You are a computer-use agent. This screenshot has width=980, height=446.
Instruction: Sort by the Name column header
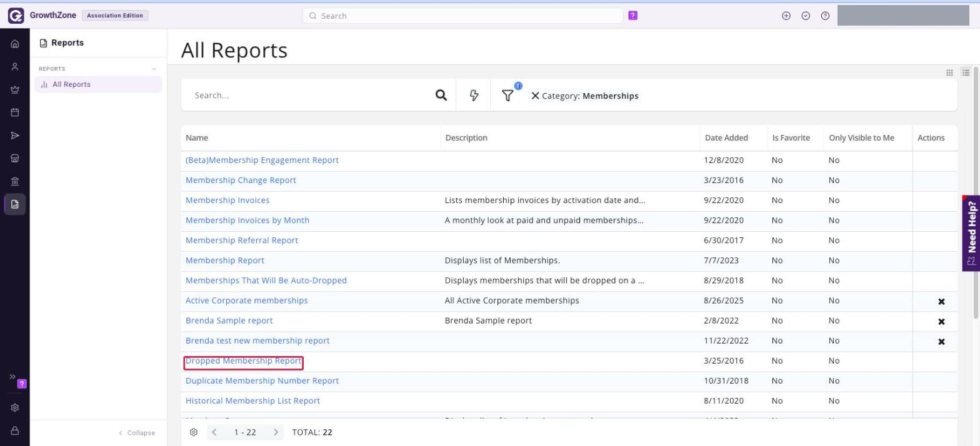(x=197, y=137)
